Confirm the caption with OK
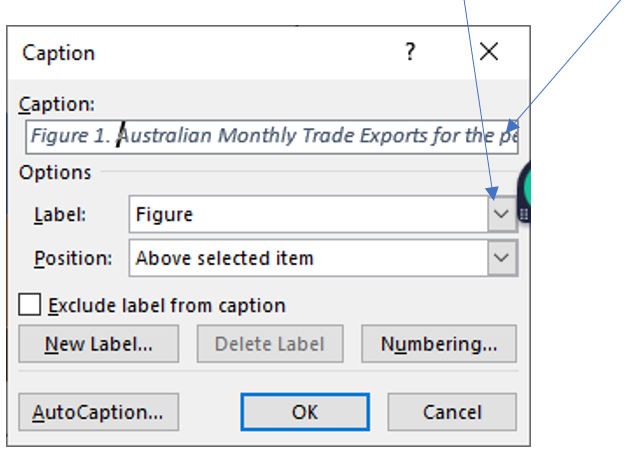This screenshot has width=630, height=461. (x=305, y=411)
